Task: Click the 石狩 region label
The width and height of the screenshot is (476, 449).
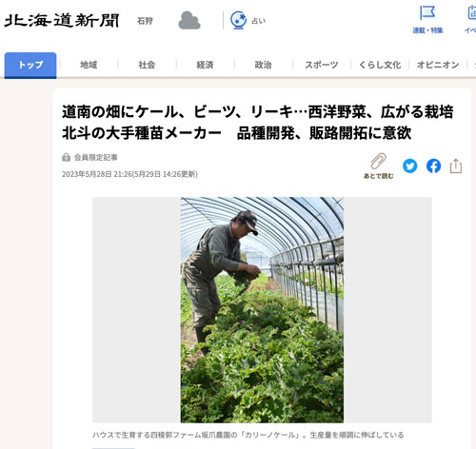Action: (145, 21)
